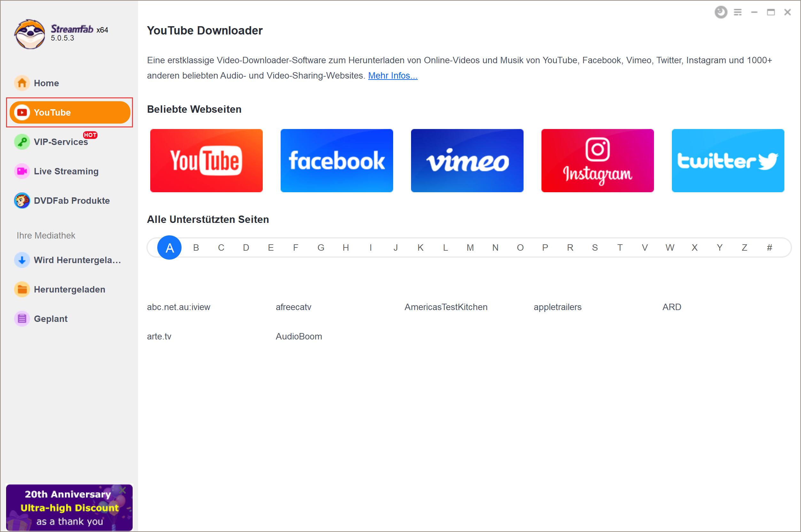The height and width of the screenshot is (532, 801).
Task: Click the Vimeo popular website tile
Action: pos(468,160)
